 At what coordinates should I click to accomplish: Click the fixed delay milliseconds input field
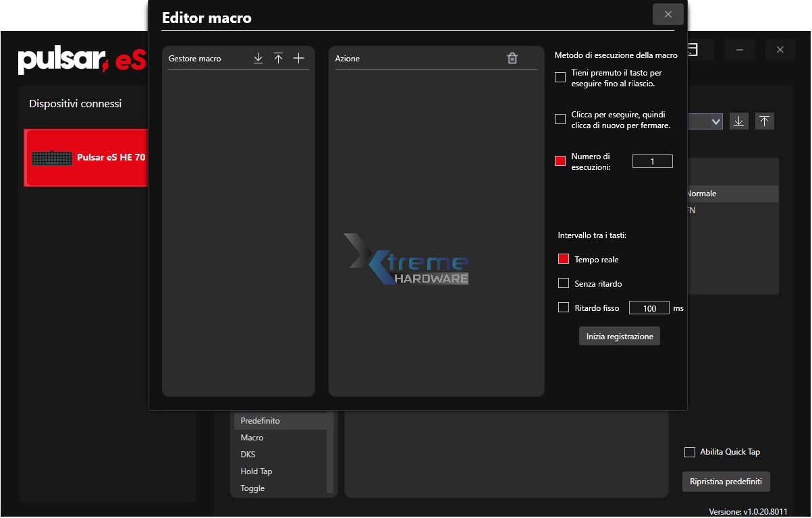click(649, 308)
